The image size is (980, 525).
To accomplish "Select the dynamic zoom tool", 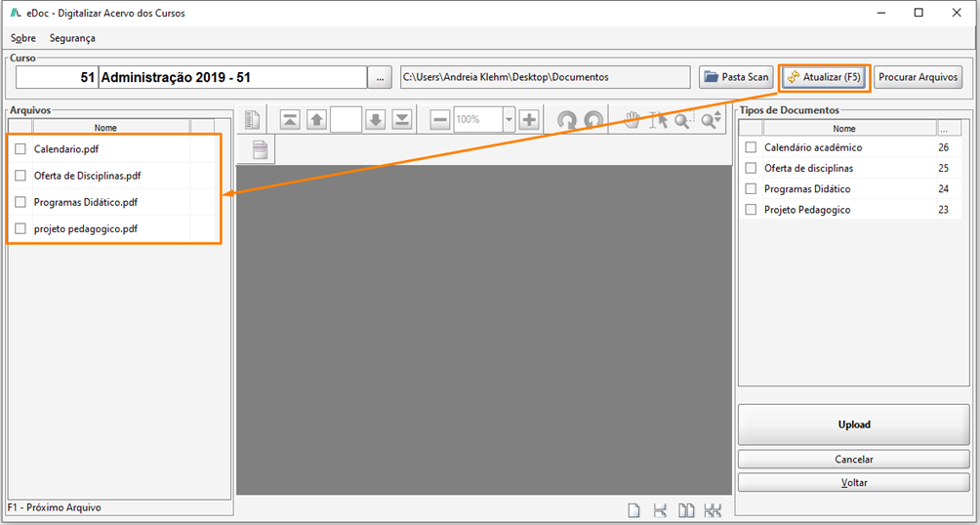I will coord(712,119).
